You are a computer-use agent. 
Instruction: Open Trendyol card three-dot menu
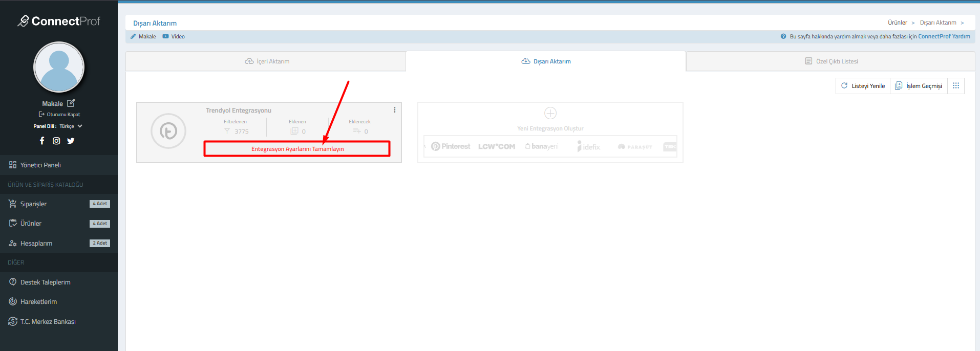[394, 110]
